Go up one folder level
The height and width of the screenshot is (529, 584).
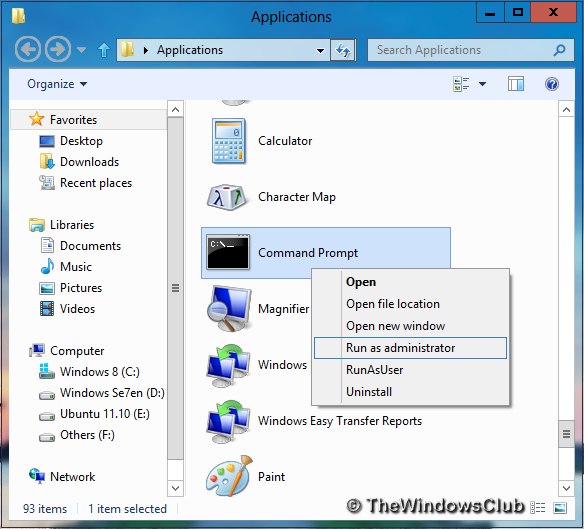tap(104, 50)
